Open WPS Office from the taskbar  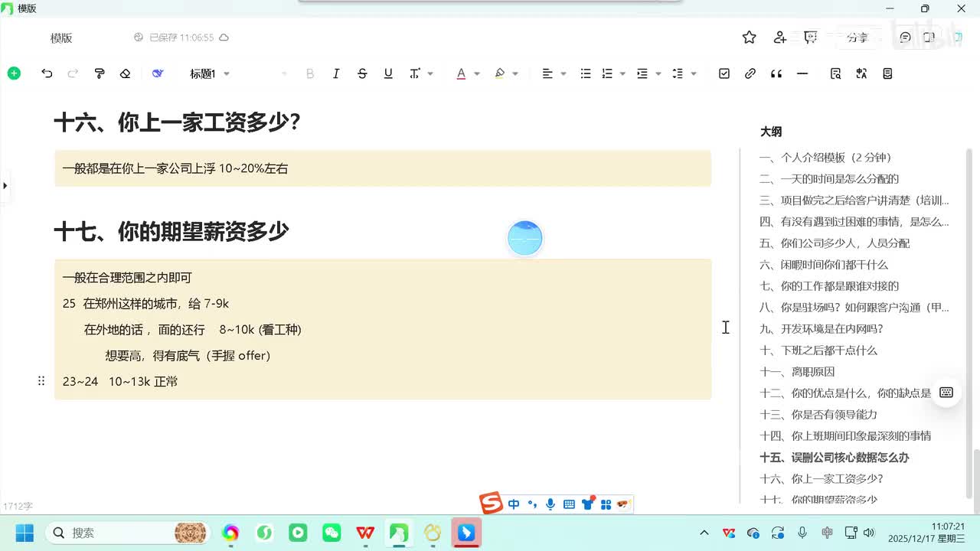pos(365,533)
